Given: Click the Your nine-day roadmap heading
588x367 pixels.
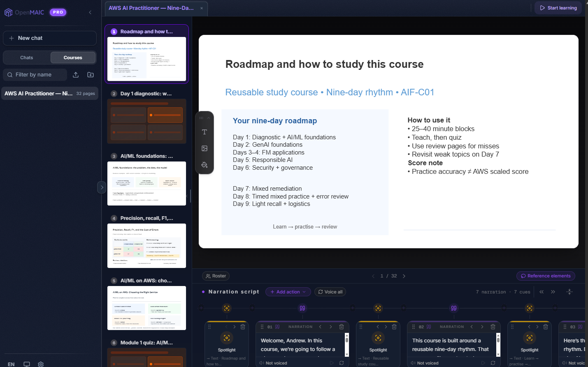Looking at the screenshot, I should point(275,121).
